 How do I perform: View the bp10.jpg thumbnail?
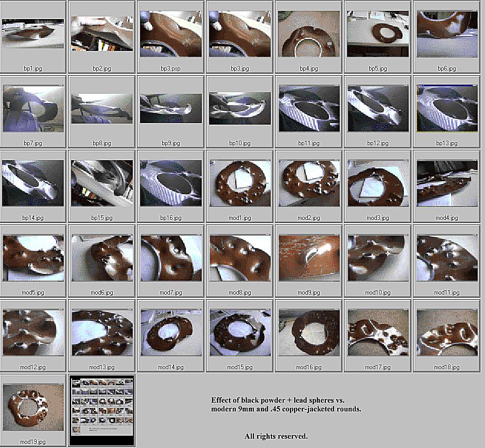(240, 109)
